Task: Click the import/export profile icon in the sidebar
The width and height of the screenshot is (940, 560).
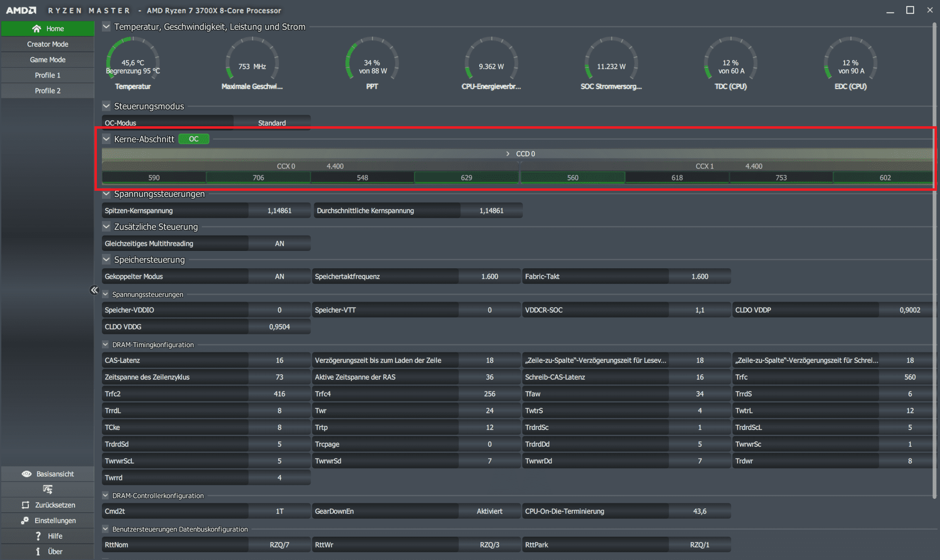Action: pyautogui.click(x=48, y=489)
